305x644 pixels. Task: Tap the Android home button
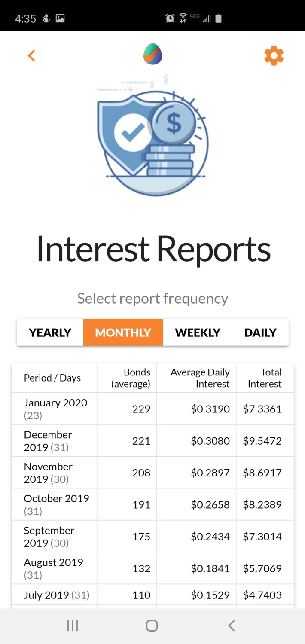point(152,626)
